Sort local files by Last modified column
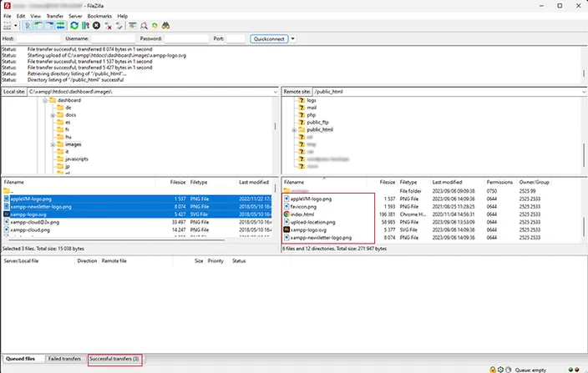 [x=254, y=183]
